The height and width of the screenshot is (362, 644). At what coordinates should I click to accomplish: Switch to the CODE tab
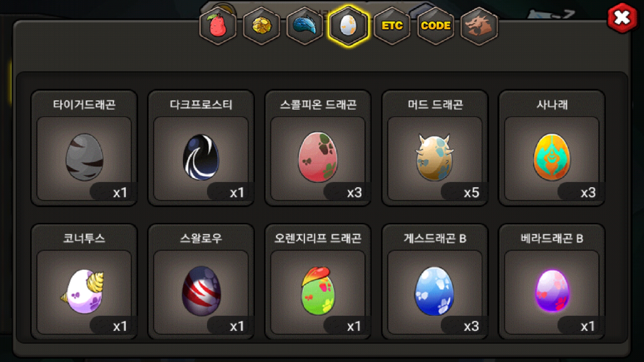point(436,26)
